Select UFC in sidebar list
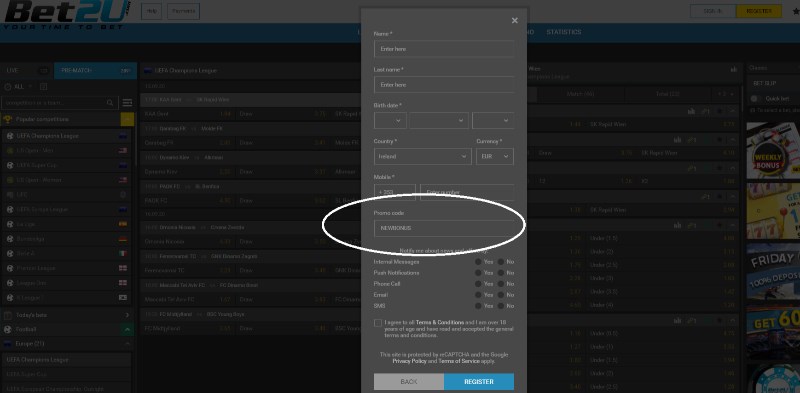800x393 pixels. [x=66, y=195]
